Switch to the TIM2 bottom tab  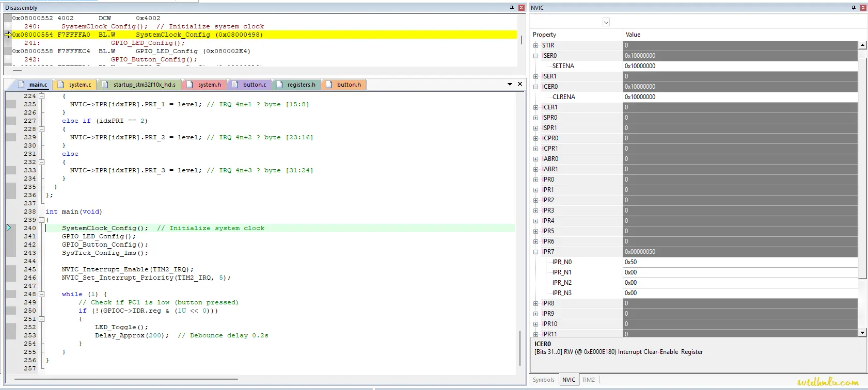(x=588, y=380)
